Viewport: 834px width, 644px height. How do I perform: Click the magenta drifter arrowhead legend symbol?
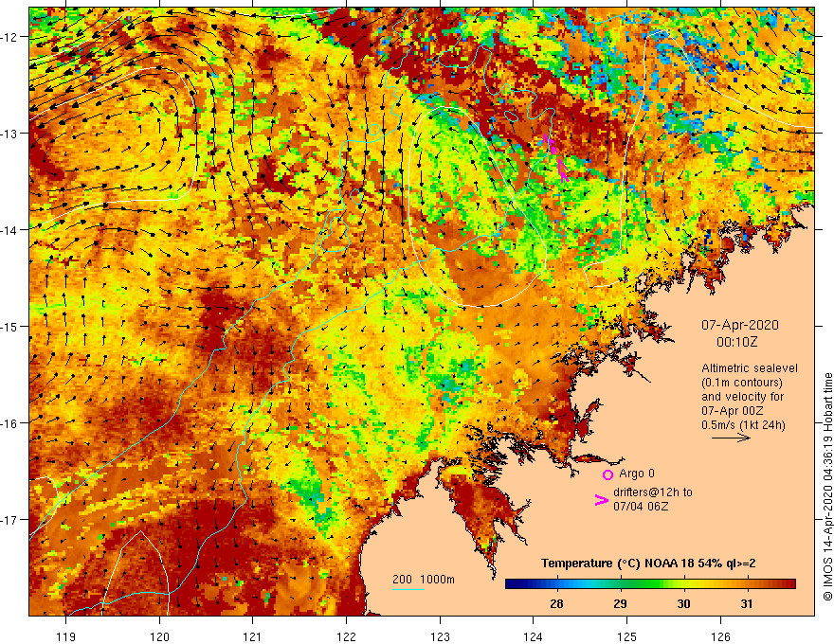[x=601, y=500]
